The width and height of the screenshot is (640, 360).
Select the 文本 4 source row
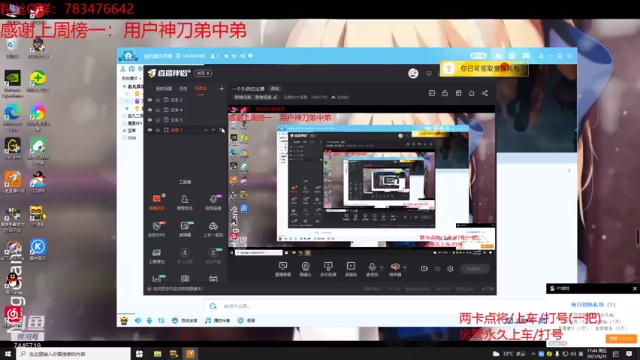click(186, 110)
